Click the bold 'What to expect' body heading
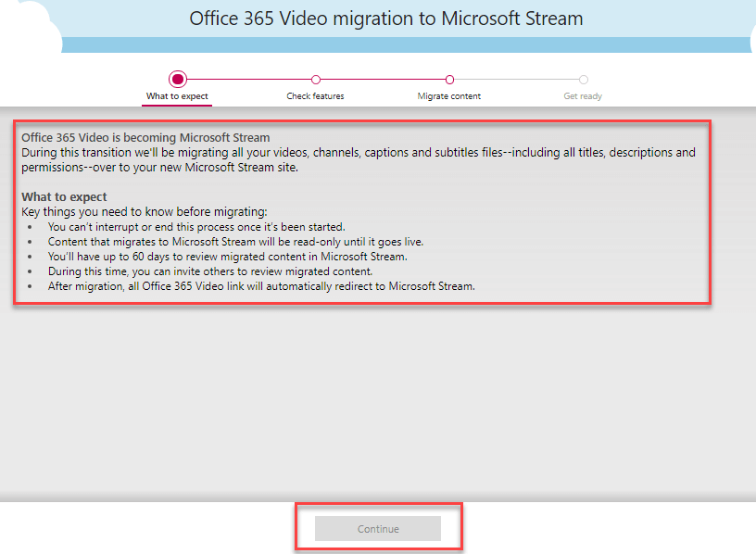 click(64, 197)
